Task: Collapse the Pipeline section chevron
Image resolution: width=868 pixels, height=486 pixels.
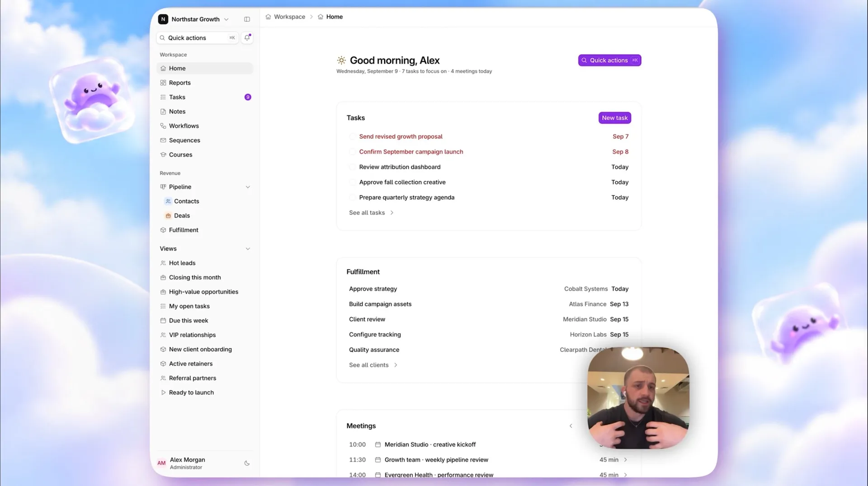Action: pos(248,187)
